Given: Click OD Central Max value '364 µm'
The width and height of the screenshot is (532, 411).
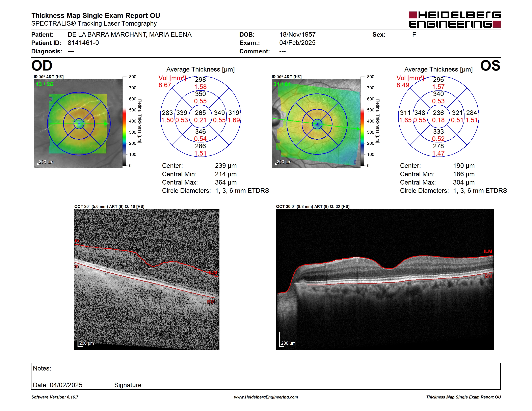Looking at the screenshot, I should click(x=226, y=182).
